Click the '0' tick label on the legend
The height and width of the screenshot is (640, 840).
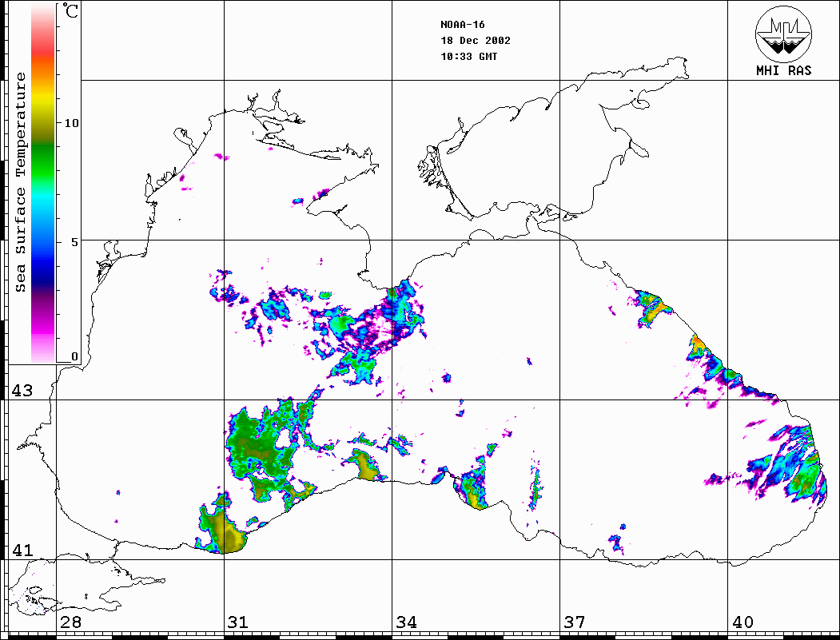74,356
